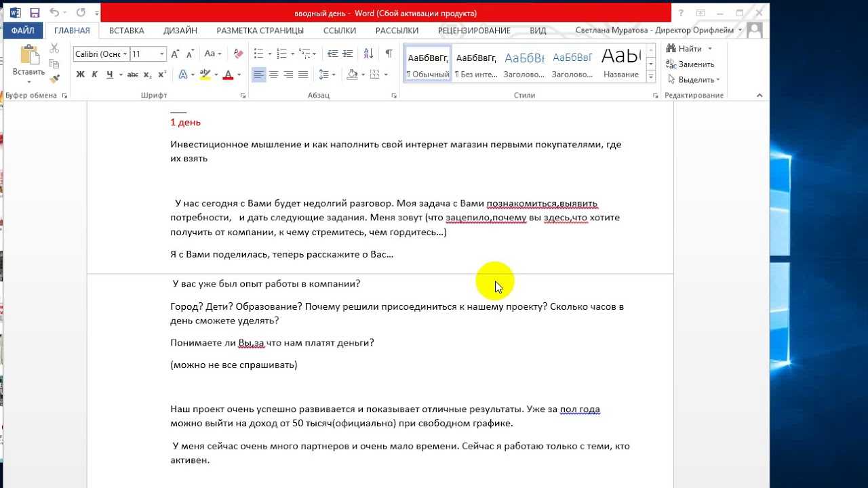The image size is (868, 488).
Task: Click the Copy icon in clipboard group
Action: coord(54,64)
